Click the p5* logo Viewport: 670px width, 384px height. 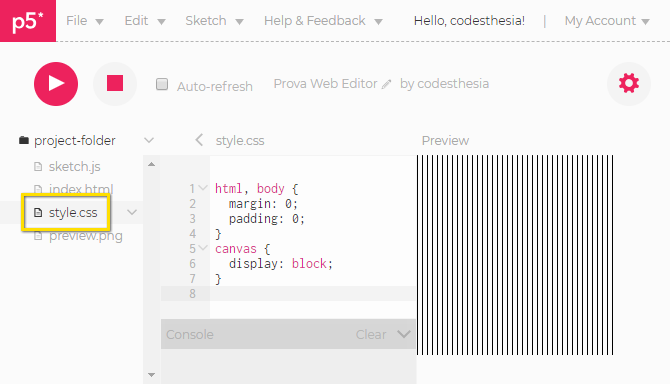coord(28,21)
